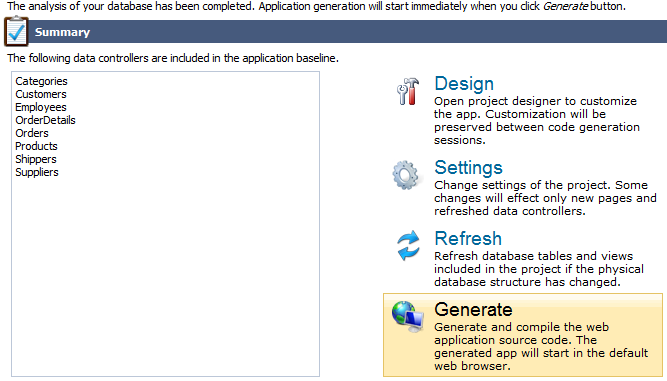Select Employees in the controllers list
The width and height of the screenshot is (667, 381).
point(41,107)
